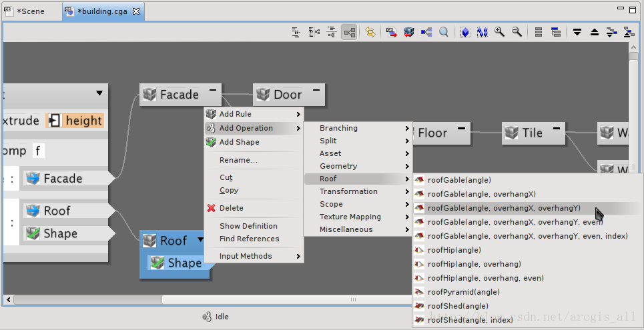Choose Add Operation in context menu
The image size is (644, 330).
click(254, 128)
